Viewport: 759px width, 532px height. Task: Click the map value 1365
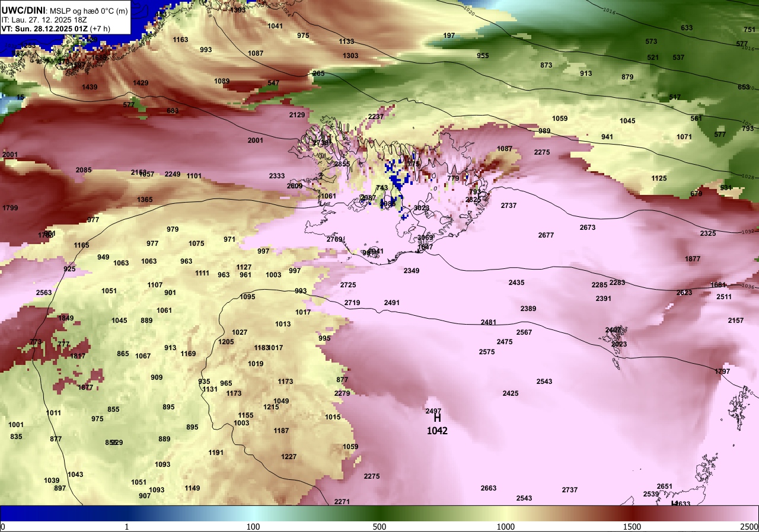(145, 200)
